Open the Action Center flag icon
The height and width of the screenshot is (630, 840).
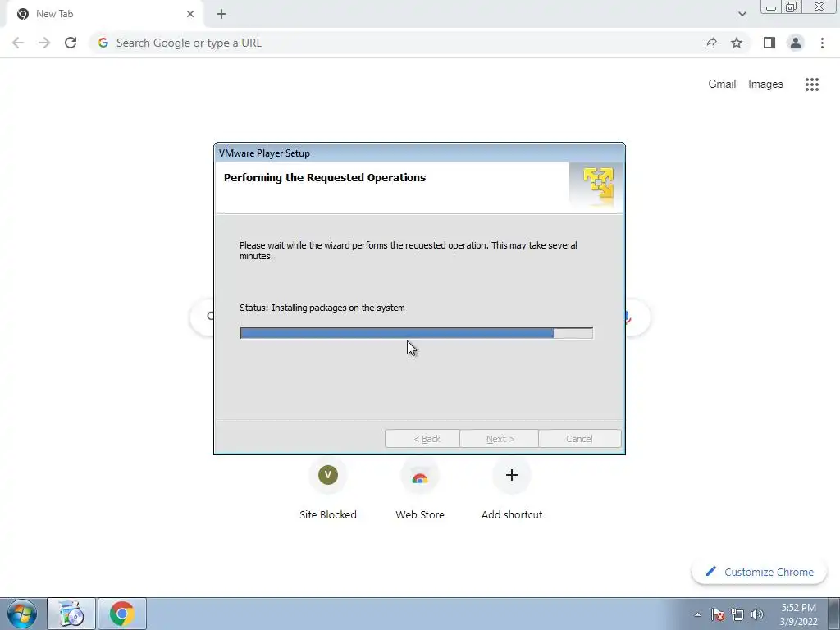pos(718,614)
